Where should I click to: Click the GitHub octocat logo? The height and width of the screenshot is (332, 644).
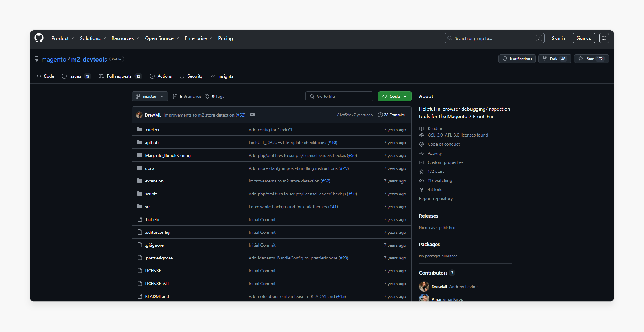(x=39, y=38)
